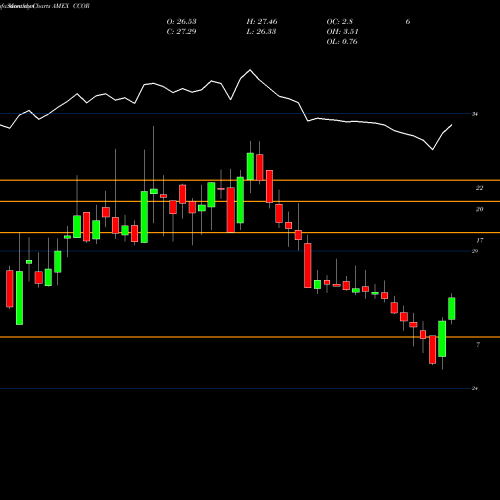Screen dimensions: 500x500
Task: Click the '17' orange level label
Action: click(480, 240)
